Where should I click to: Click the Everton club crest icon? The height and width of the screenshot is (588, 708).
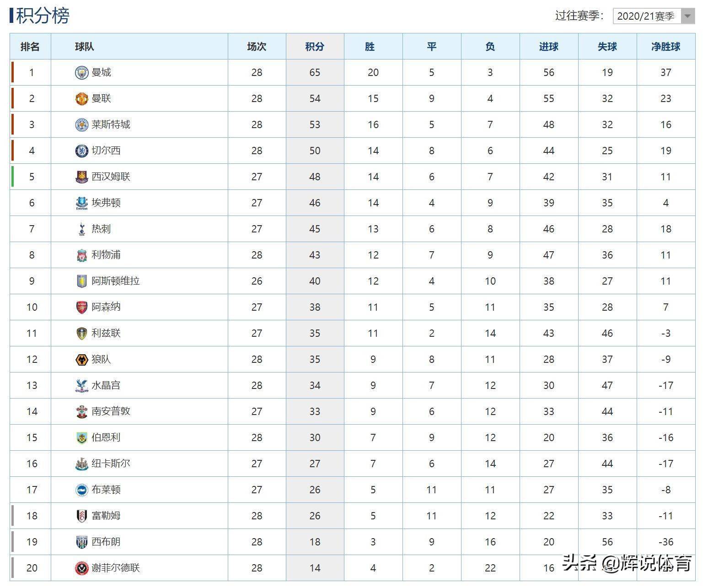[81, 203]
